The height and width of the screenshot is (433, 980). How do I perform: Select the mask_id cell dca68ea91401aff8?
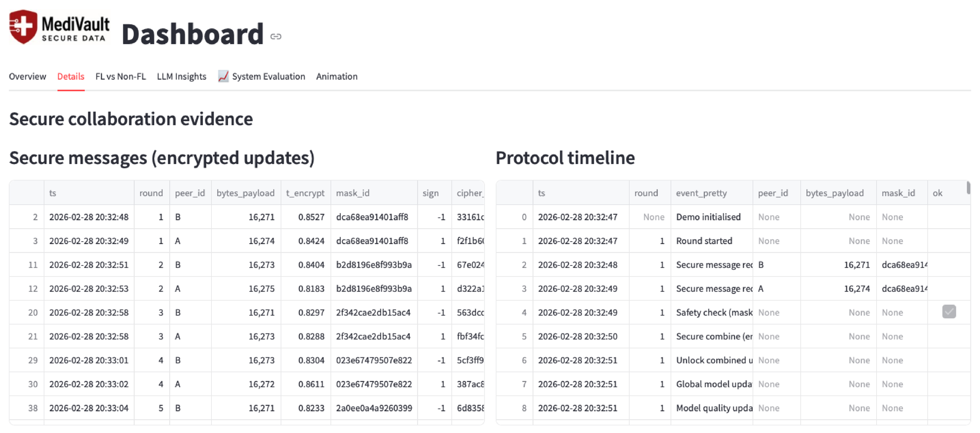tap(372, 217)
